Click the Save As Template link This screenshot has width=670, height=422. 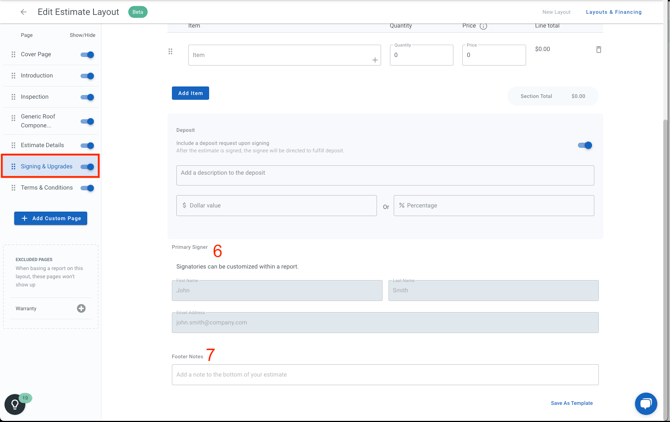pyautogui.click(x=571, y=403)
